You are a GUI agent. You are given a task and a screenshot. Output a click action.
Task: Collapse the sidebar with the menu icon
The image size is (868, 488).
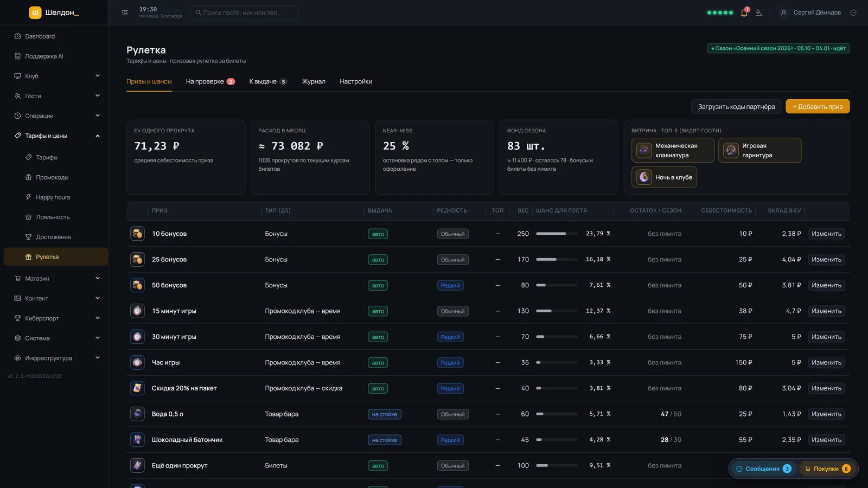tap(125, 12)
